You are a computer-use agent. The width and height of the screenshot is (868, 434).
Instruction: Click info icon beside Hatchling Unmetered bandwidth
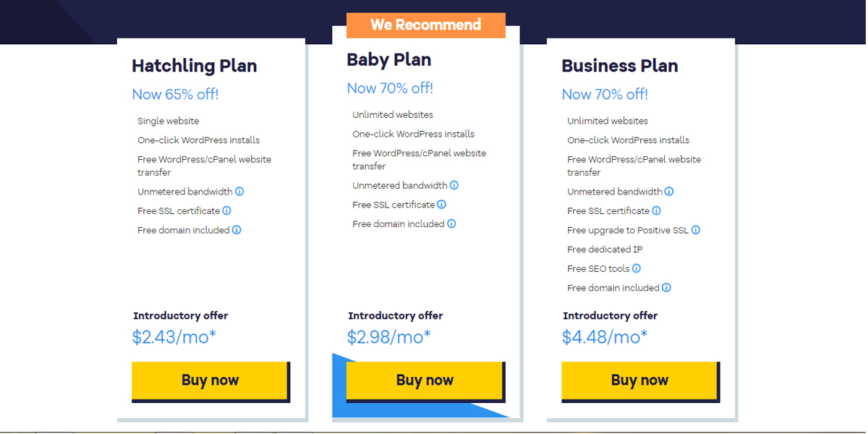pos(239,192)
